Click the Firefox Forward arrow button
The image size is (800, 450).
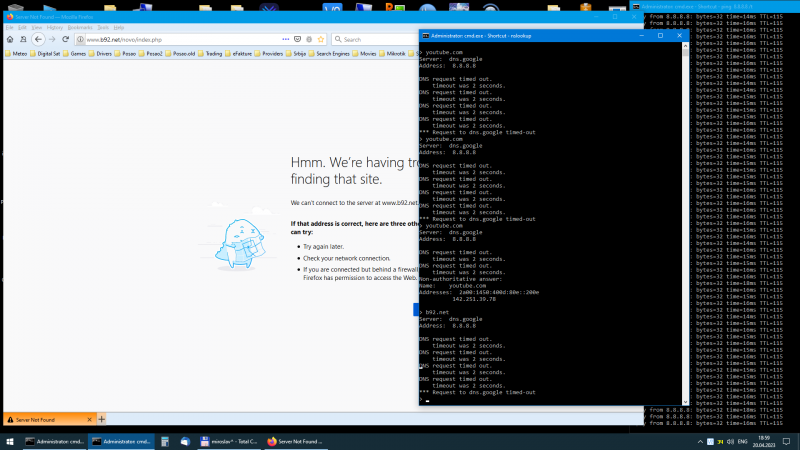pos(52,39)
